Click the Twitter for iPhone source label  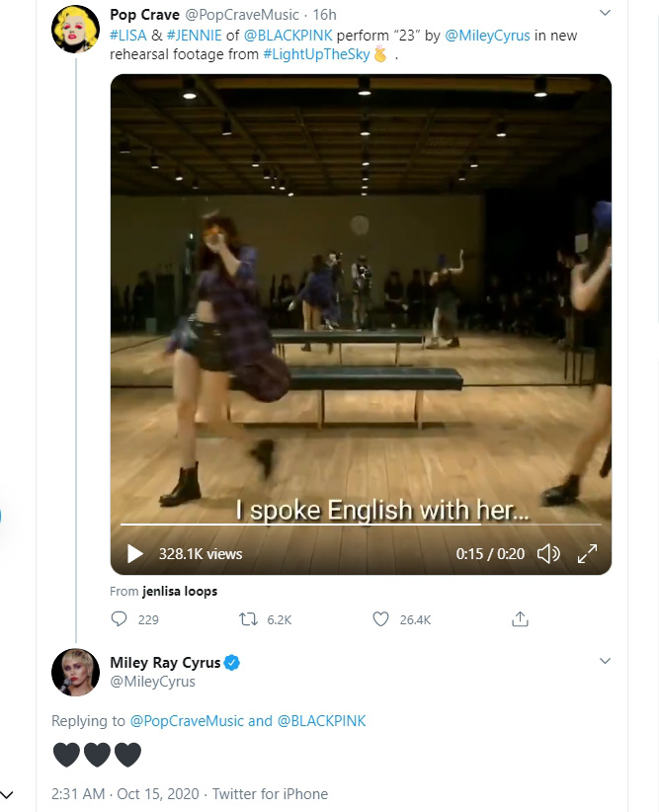(x=270, y=794)
